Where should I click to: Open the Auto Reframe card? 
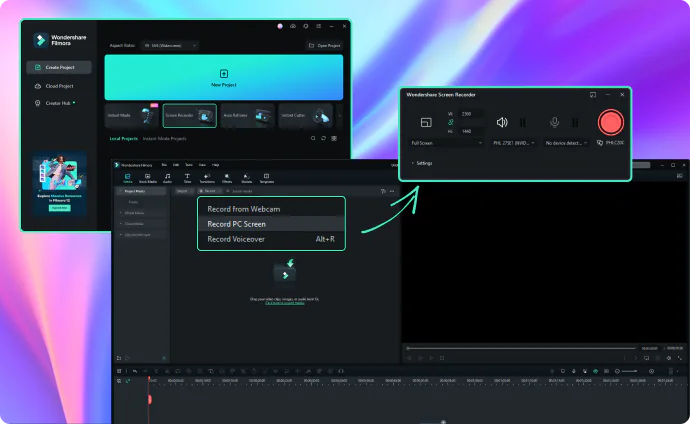[x=247, y=116]
